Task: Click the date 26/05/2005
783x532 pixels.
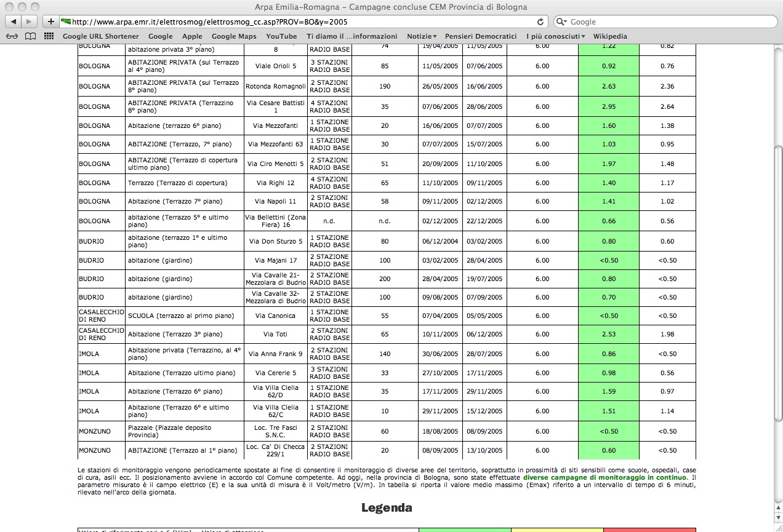Action: (x=440, y=86)
